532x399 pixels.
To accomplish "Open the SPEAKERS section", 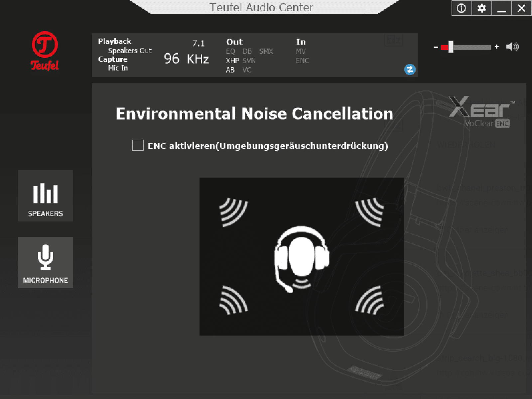I will tap(46, 196).
